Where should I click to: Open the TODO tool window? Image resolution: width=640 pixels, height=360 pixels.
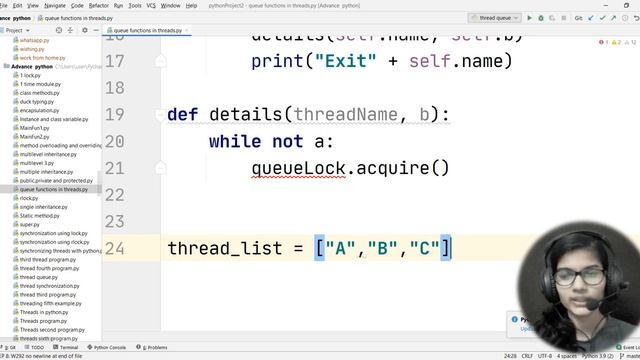pyautogui.click(x=34, y=347)
